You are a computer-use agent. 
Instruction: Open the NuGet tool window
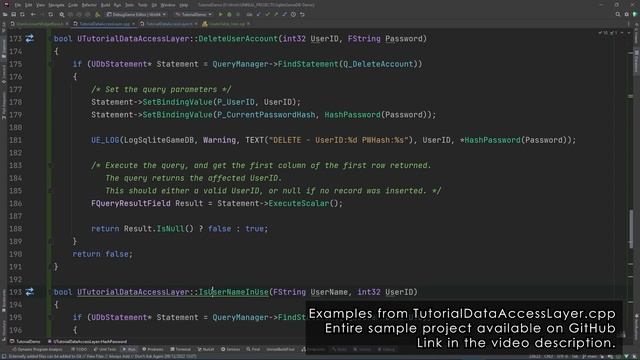pos(206,349)
